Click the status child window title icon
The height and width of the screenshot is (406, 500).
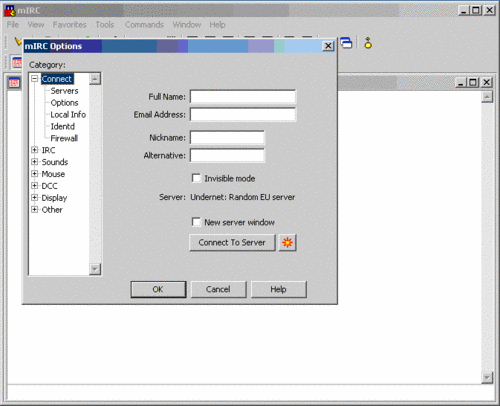tap(14, 82)
